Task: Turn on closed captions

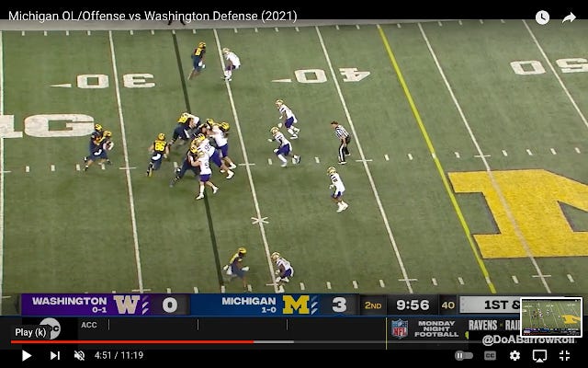Action: pos(490,355)
